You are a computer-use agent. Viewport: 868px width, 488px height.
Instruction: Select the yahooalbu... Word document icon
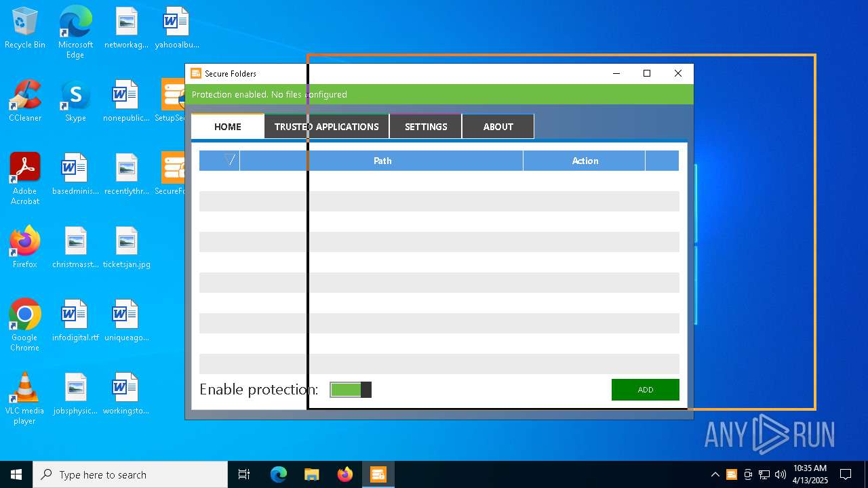tap(176, 28)
